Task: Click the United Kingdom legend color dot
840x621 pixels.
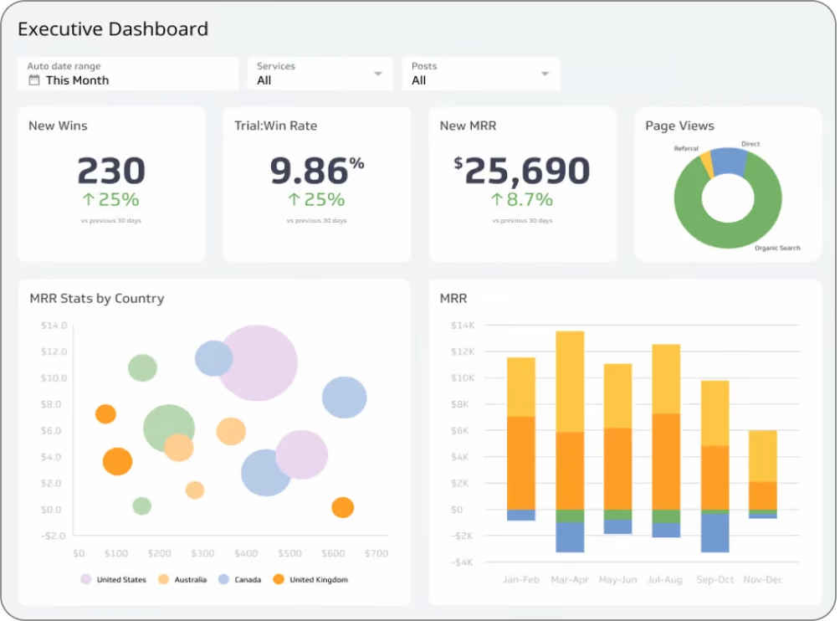Action: coord(278,579)
